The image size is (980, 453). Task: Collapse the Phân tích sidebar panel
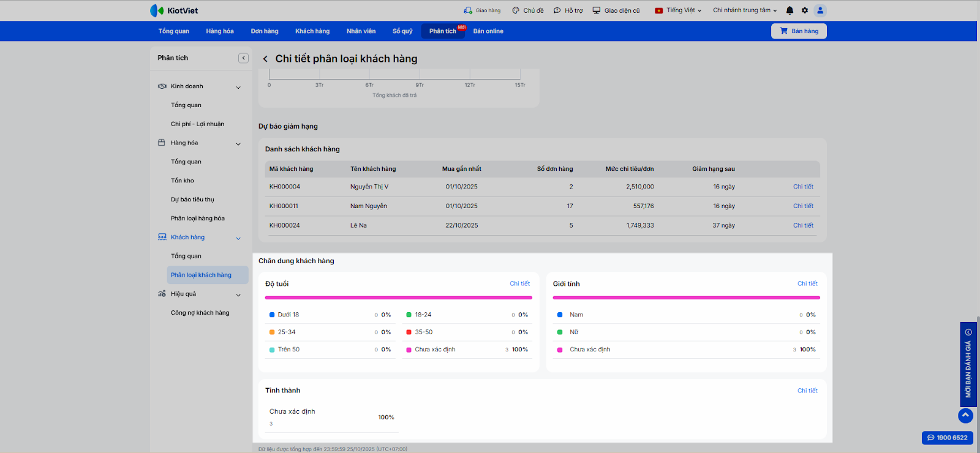[243, 58]
